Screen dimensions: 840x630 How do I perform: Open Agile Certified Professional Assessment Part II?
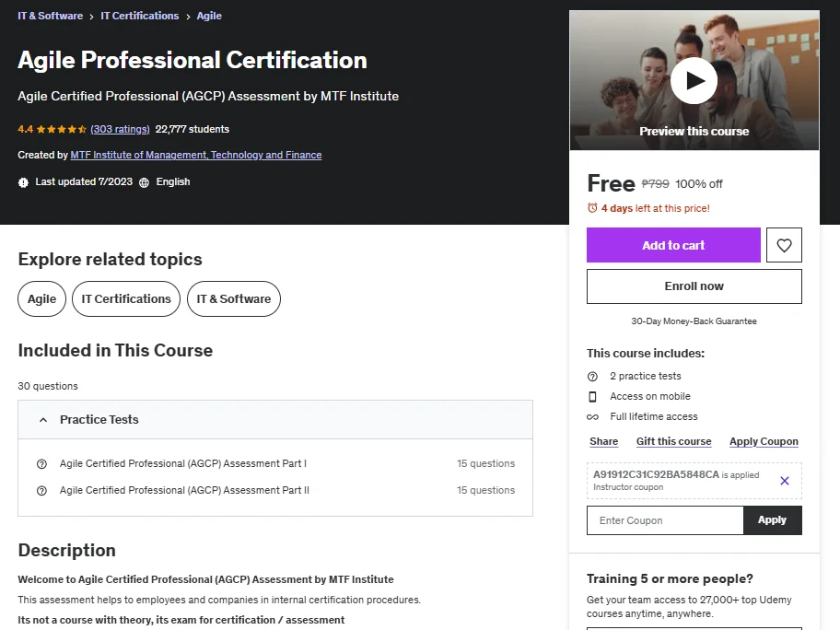point(184,490)
